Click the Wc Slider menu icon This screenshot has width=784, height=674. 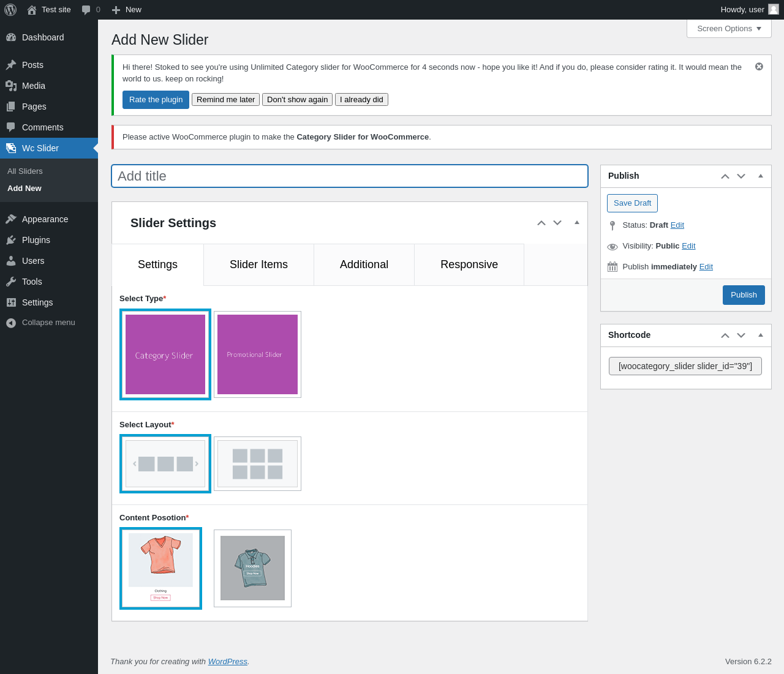[x=11, y=148]
